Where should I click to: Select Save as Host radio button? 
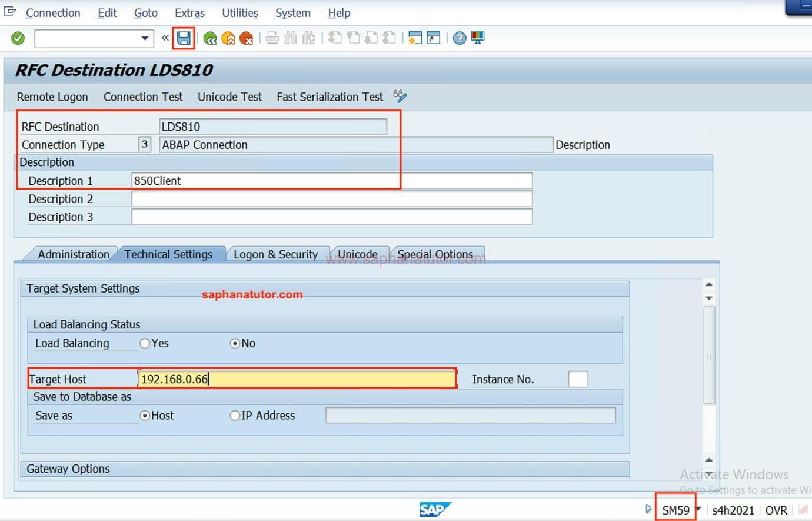(x=145, y=416)
